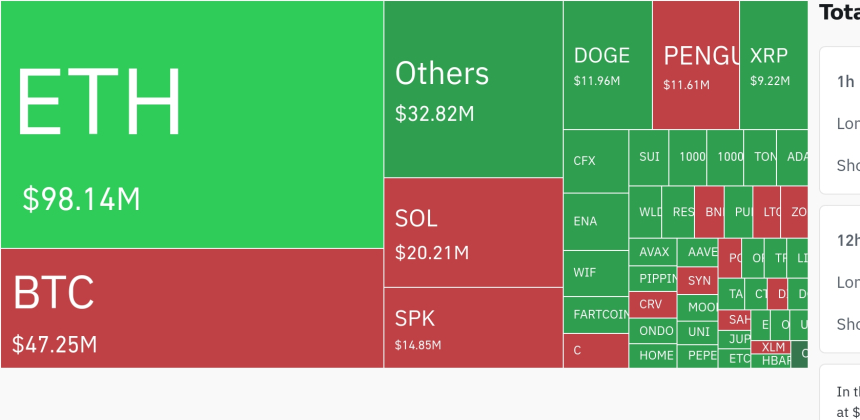
Task: Click the ENA tile
Action: [596, 222]
